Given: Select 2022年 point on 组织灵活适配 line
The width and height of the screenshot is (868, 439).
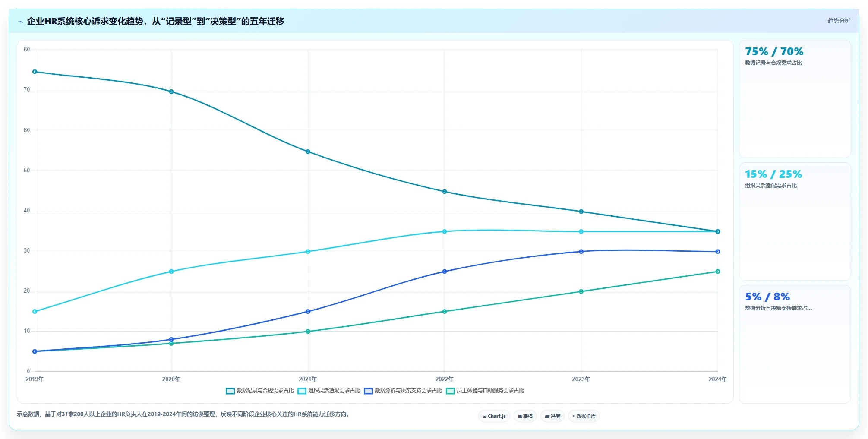Looking at the screenshot, I should tap(445, 231).
